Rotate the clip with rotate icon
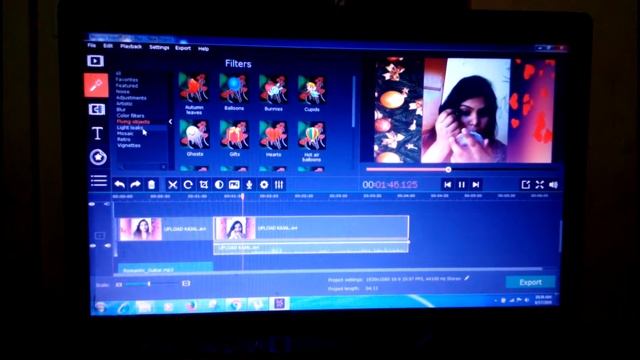The height and width of the screenshot is (360, 640). click(188, 184)
